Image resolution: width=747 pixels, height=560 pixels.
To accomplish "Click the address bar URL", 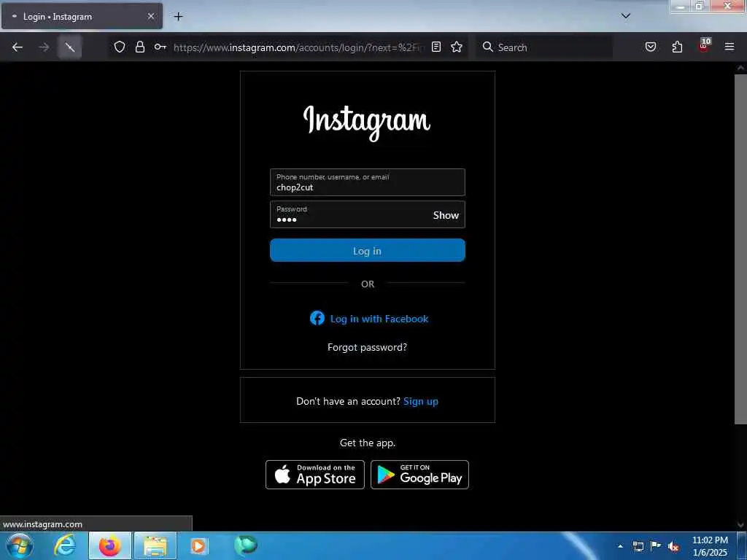I will pos(299,47).
